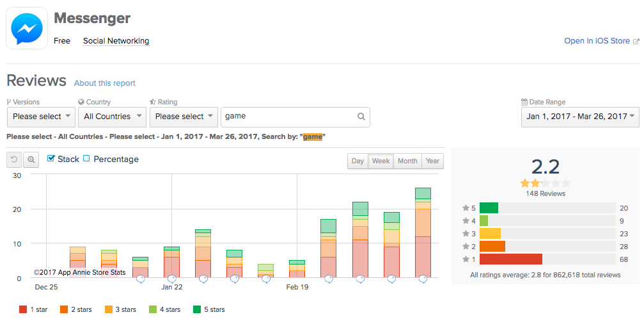Reset the chart zoom with the undo icon

pyautogui.click(x=14, y=159)
